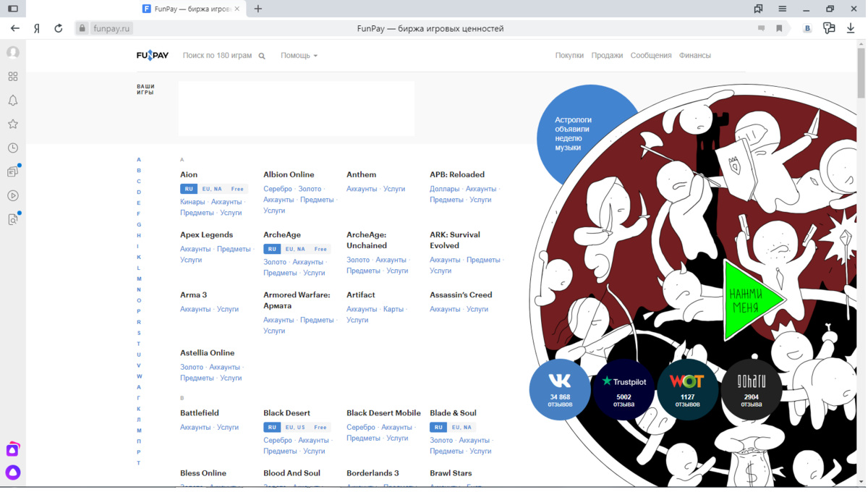868x492 pixels.
Task: Jump to letter W in alphabet index
Action: 139,376
